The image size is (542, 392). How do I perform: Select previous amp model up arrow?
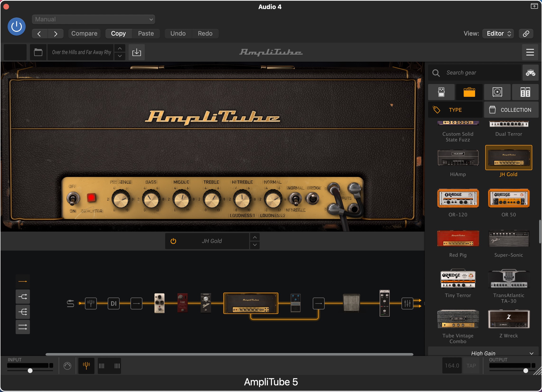[255, 237]
